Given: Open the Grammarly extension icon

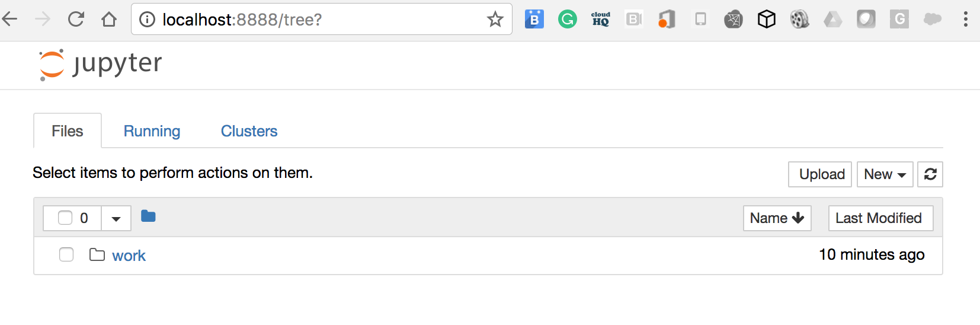Looking at the screenshot, I should pyautogui.click(x=568, y=20).
